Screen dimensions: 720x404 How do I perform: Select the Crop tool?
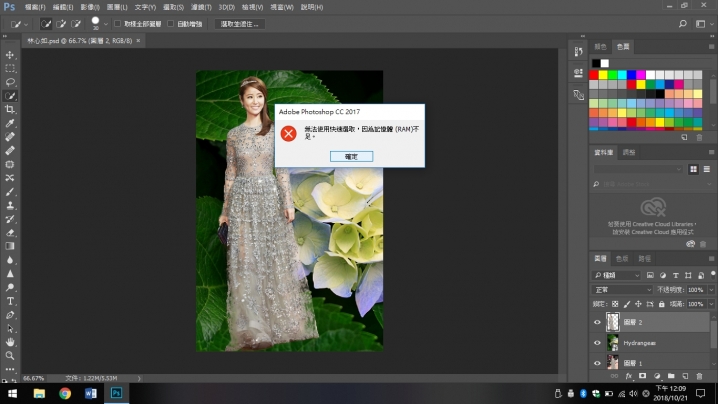coord(10,110)
